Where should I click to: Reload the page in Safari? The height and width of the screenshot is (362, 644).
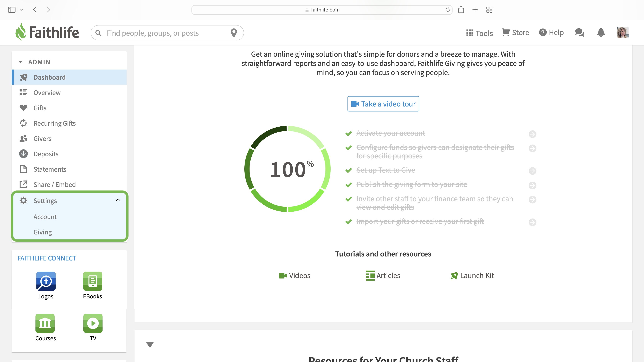pyautogui.click(x=448, y=10)
